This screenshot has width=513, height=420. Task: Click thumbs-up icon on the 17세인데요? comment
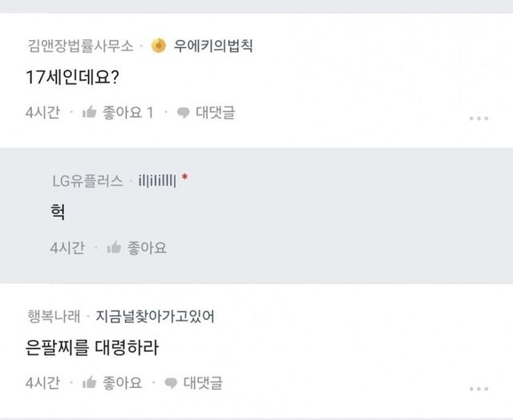[x=90, y=113]
